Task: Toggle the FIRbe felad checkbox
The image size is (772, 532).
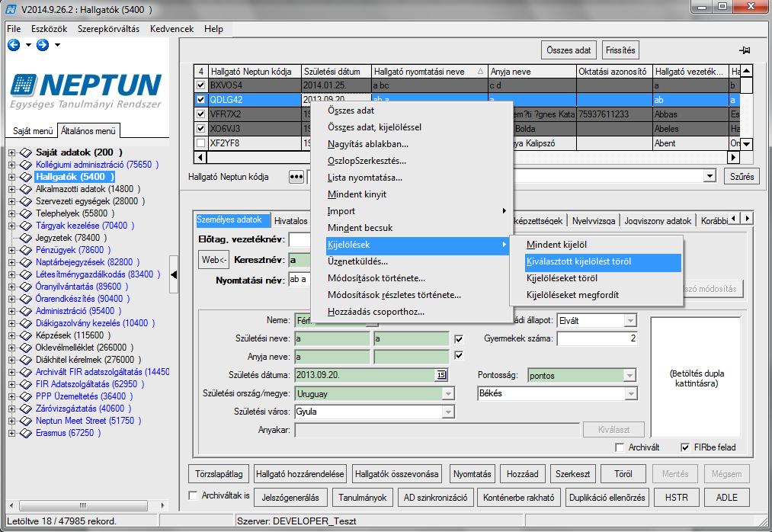Action: click(x=685, y=447)
